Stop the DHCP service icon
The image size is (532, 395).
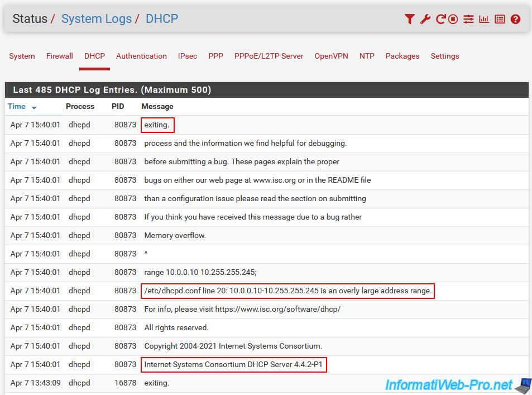click(x=453, y=19)
